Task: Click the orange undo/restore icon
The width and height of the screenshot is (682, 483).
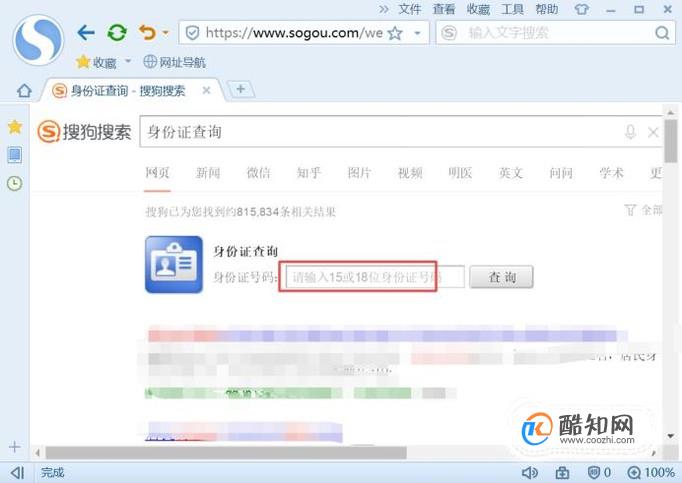Action: (x=147, y=33)
